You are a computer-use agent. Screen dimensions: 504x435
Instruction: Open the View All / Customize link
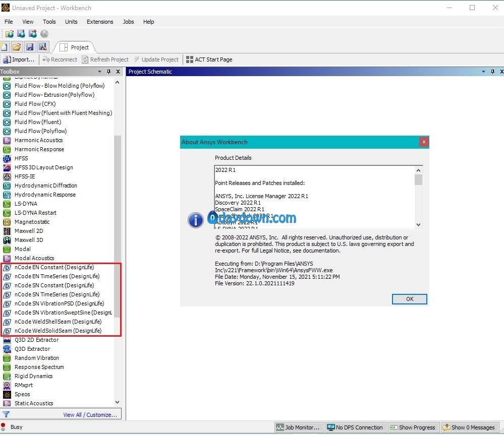pos(90,415)
